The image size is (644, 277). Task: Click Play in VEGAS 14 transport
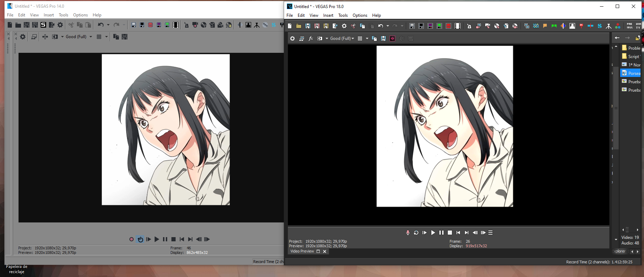pos(156,239)
